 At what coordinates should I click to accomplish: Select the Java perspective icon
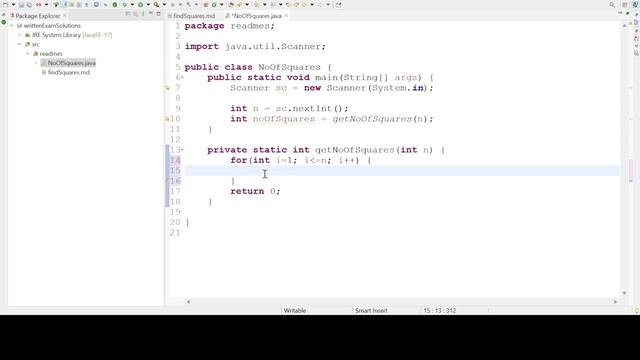[635, 5]
